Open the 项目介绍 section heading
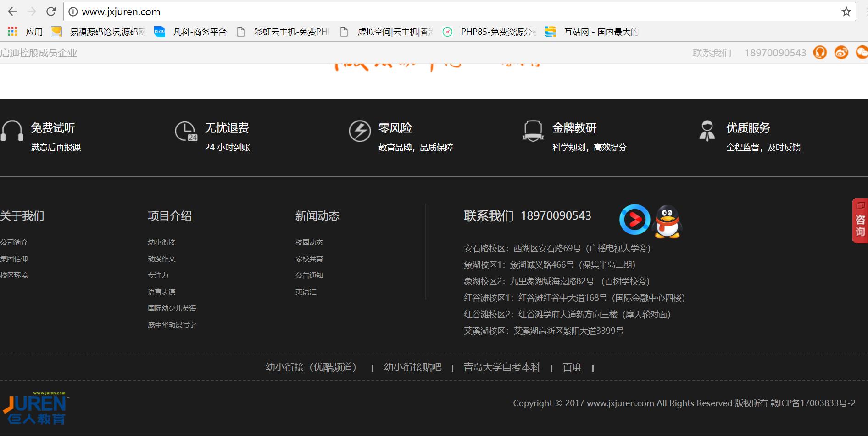868x436 pixels. pos(170,216)
